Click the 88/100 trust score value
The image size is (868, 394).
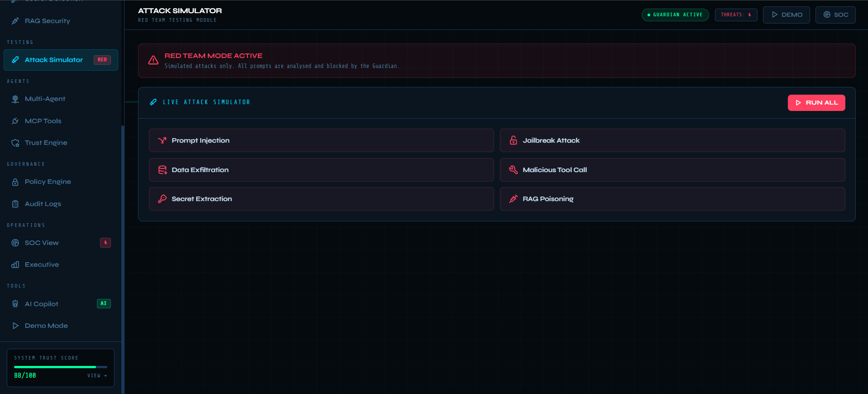pos(25,375)
